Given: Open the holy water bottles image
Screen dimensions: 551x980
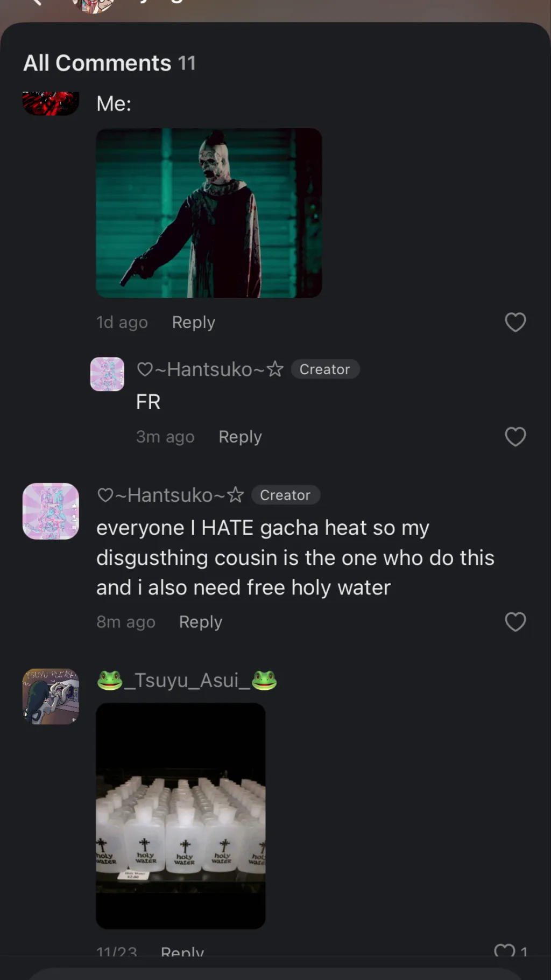Looking at the screenshot, I should (180, 816).
